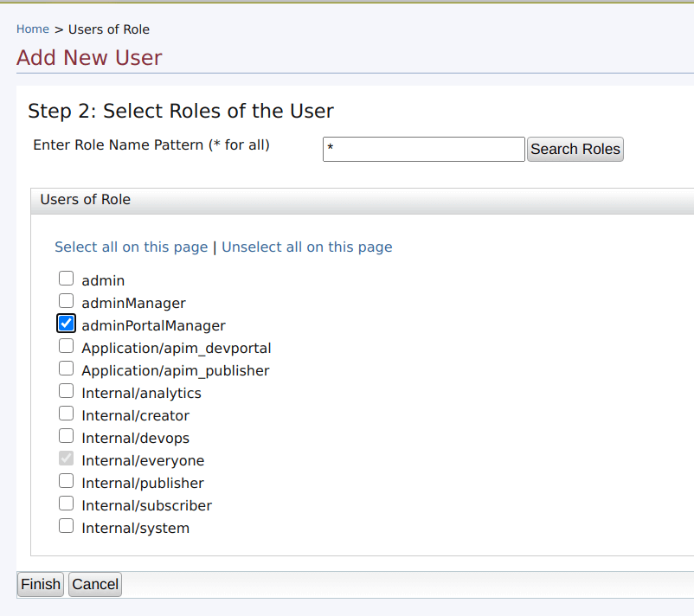Unselect all roles on this page

point(306,247)
